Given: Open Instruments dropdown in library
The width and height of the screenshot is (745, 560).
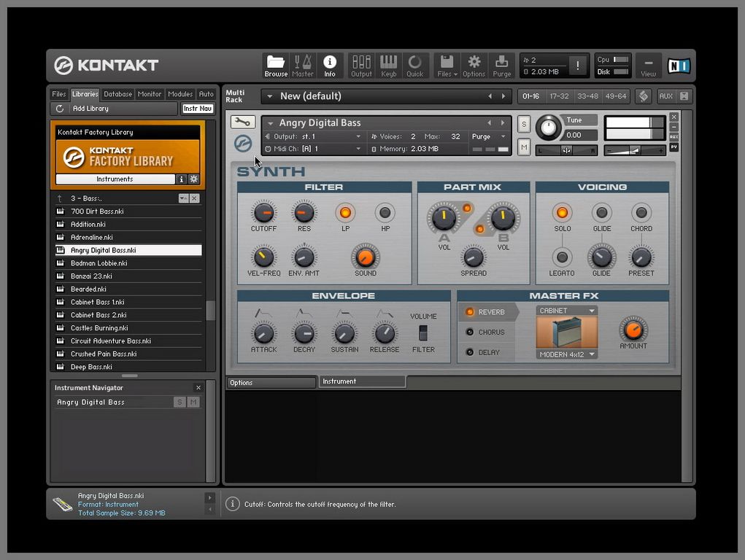Looking at the screenshot, I should click(115, 179).
